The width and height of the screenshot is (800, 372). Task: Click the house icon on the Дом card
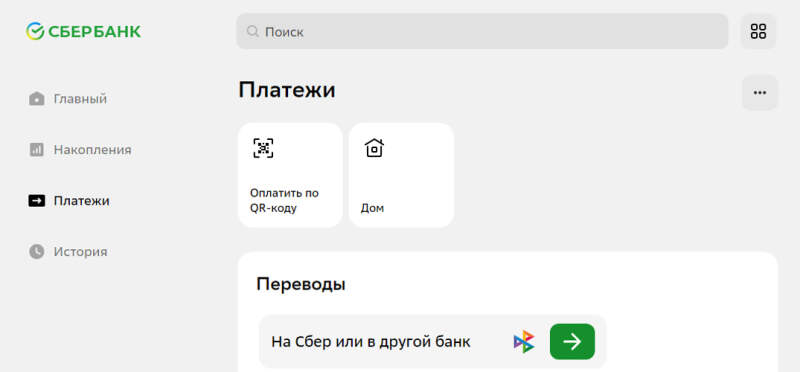point(374,148)
